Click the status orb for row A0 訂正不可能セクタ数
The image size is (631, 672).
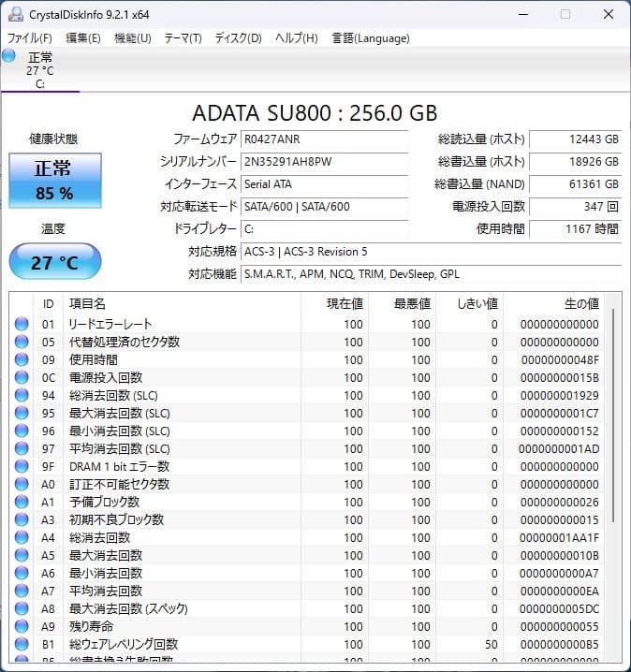22,484
